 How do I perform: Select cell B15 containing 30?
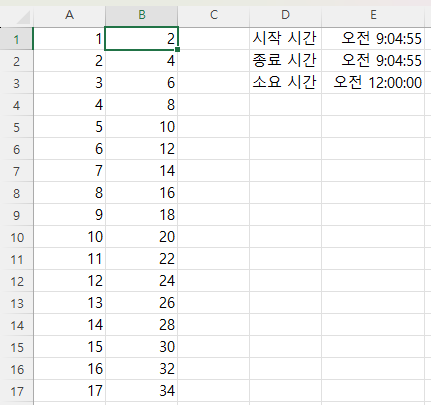tap(142, 347)
